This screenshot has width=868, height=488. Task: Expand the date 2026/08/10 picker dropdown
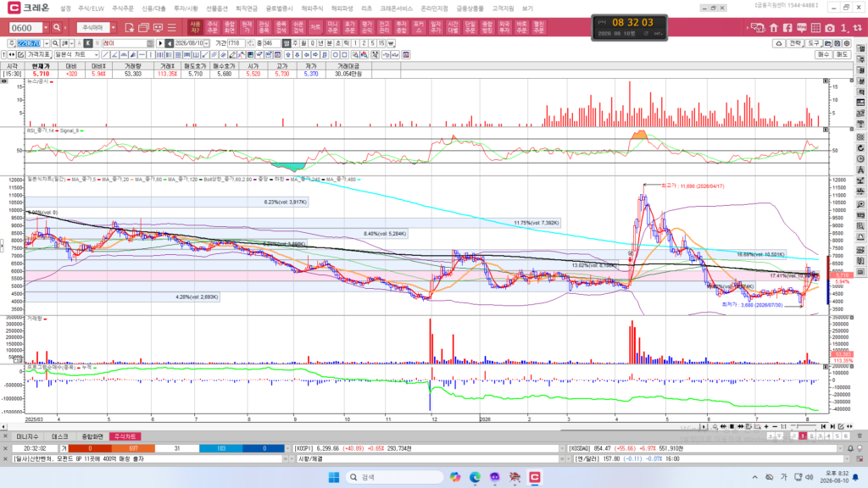point(207,43)
